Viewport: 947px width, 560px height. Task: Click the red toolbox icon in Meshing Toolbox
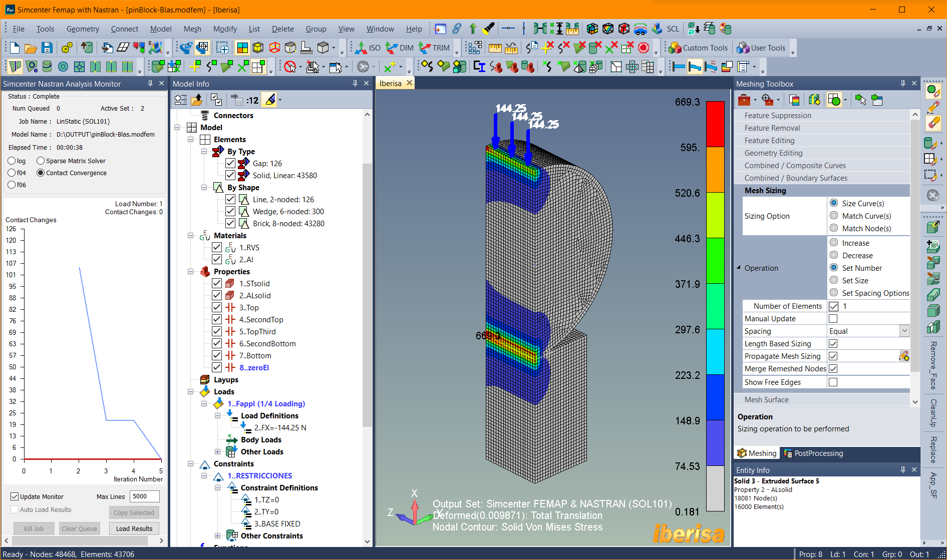(744, 100)
